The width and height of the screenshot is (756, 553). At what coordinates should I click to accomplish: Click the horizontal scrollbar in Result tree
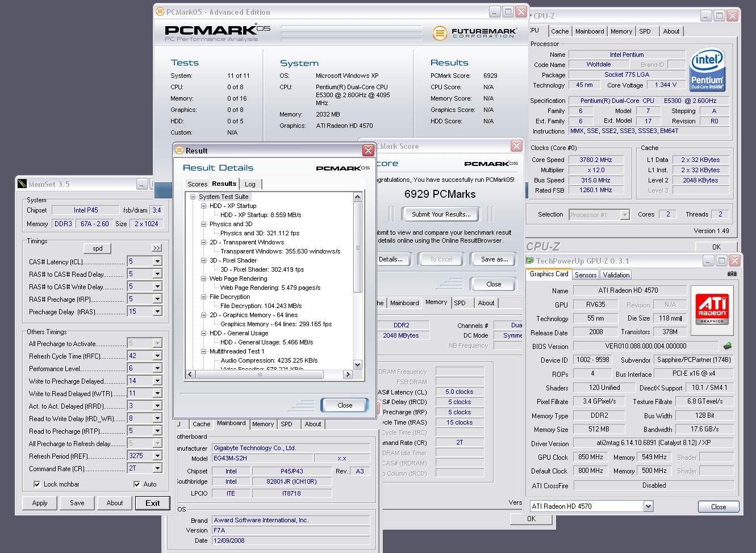pos(260,375)
